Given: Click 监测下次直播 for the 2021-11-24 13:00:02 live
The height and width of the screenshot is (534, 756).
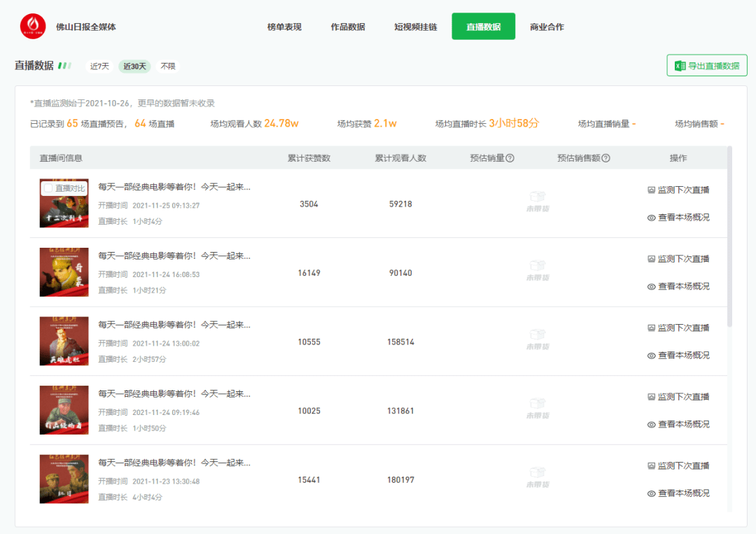Looking at the screenshot, I should 678,328.
